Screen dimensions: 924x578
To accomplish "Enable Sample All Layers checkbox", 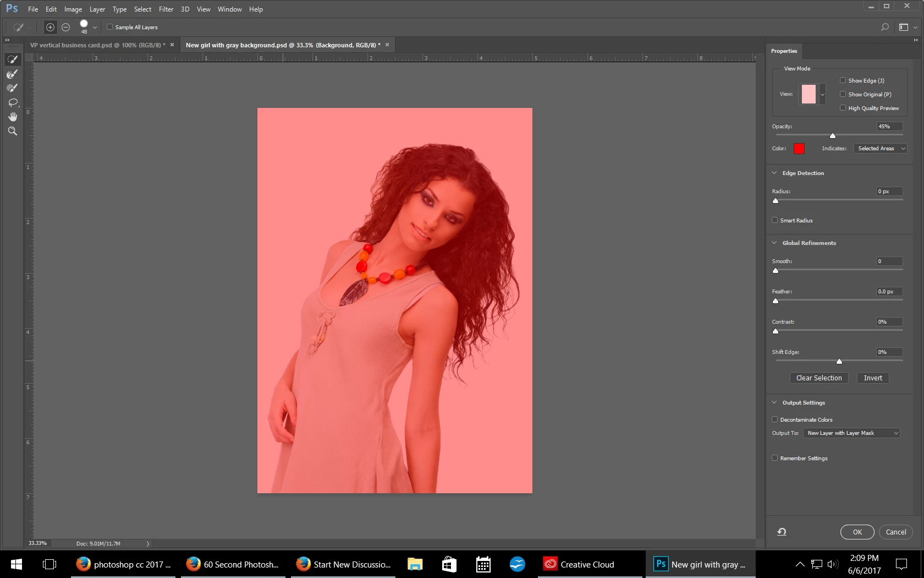I will tap(110, 27).
